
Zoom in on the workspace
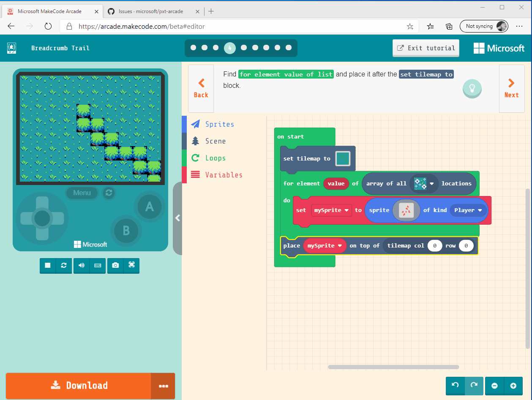click(x=514, y=386)
